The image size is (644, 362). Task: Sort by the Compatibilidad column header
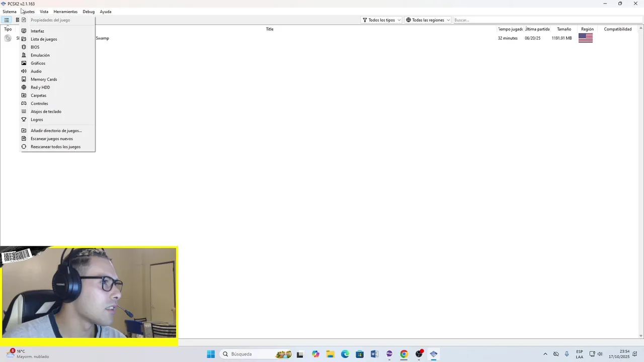pyautogui.click(x=618, y=29)
